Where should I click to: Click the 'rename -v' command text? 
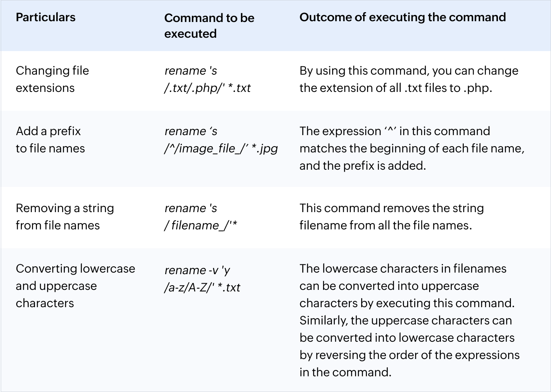coord(191,270)
